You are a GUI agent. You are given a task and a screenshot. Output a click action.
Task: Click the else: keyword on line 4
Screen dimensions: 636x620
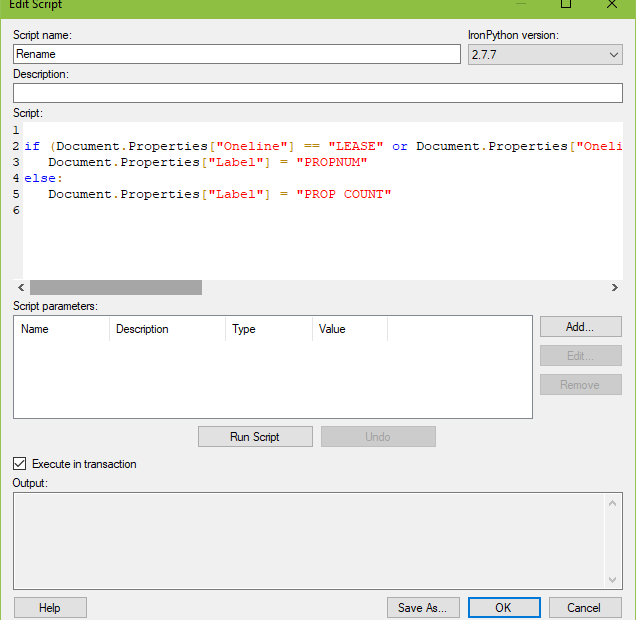click(43, 178)
